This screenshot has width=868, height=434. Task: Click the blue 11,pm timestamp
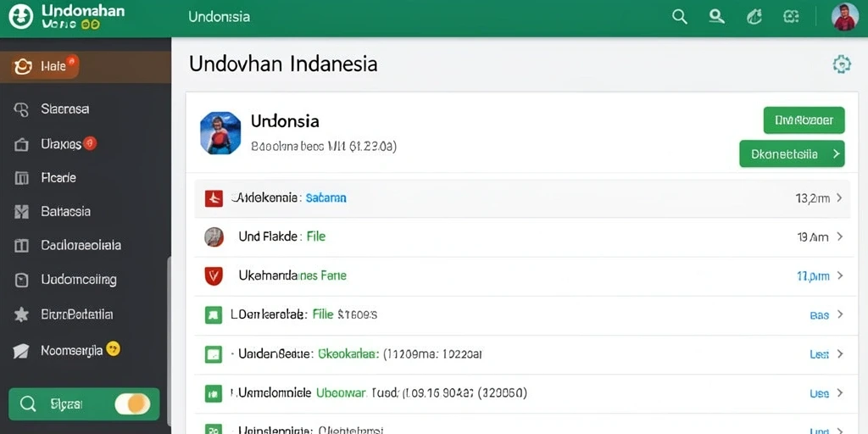point(813,275)
